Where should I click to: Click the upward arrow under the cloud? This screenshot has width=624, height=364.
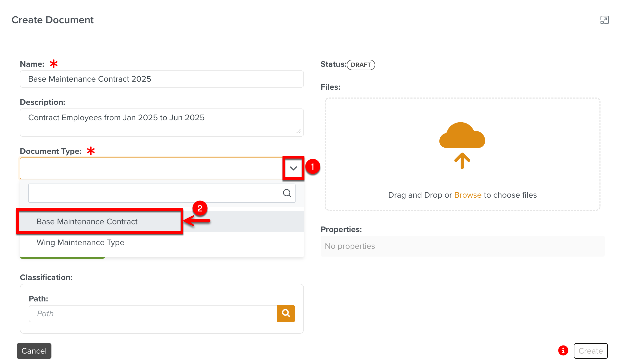tap(462, 161)
